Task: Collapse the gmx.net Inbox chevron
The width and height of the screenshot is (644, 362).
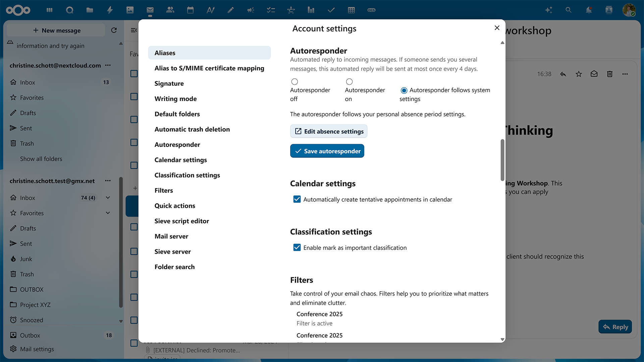Action: 108,198
